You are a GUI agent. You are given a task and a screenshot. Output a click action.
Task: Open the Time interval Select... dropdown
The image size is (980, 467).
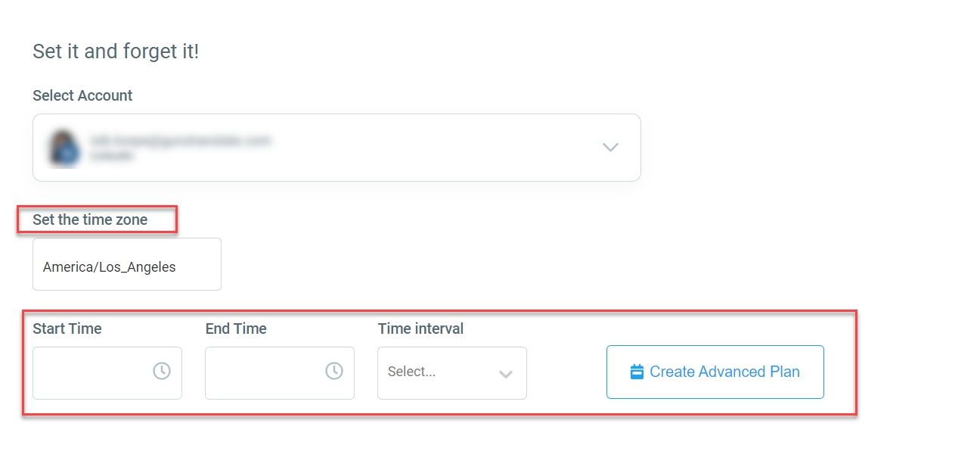[451, 373]
